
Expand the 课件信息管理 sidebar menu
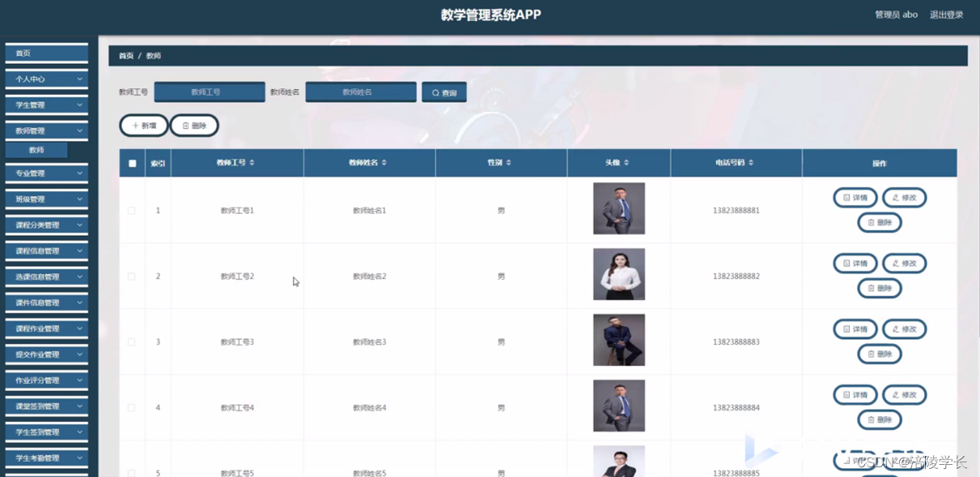(46, 303)
